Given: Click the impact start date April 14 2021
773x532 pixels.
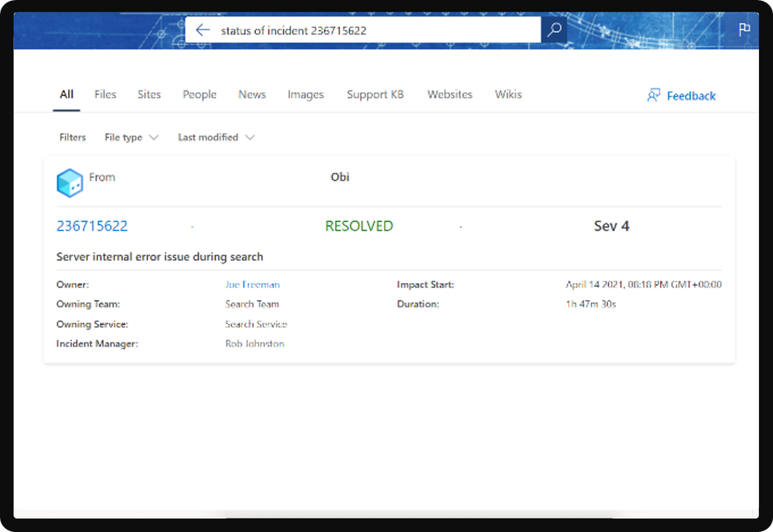Looking at the screenshot, I should coord(643,285).
